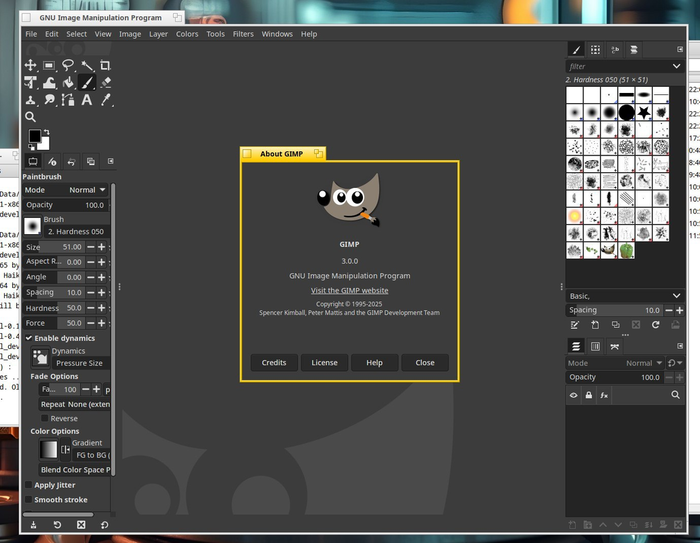Screen dimensions: 700x543
Task: Click the Help button in About dialog
Action: (x=375, y=363)
